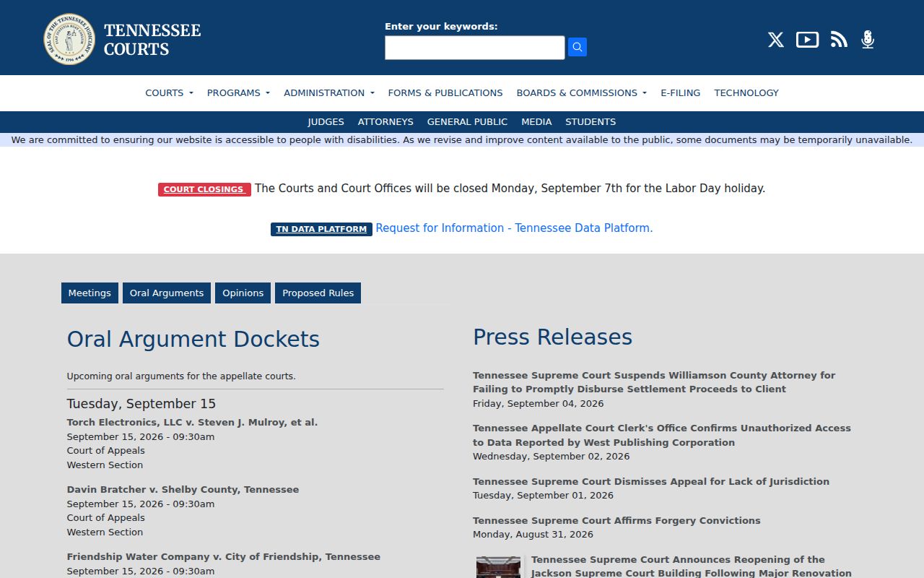Select the Students audience link

(x=590, y=121)
